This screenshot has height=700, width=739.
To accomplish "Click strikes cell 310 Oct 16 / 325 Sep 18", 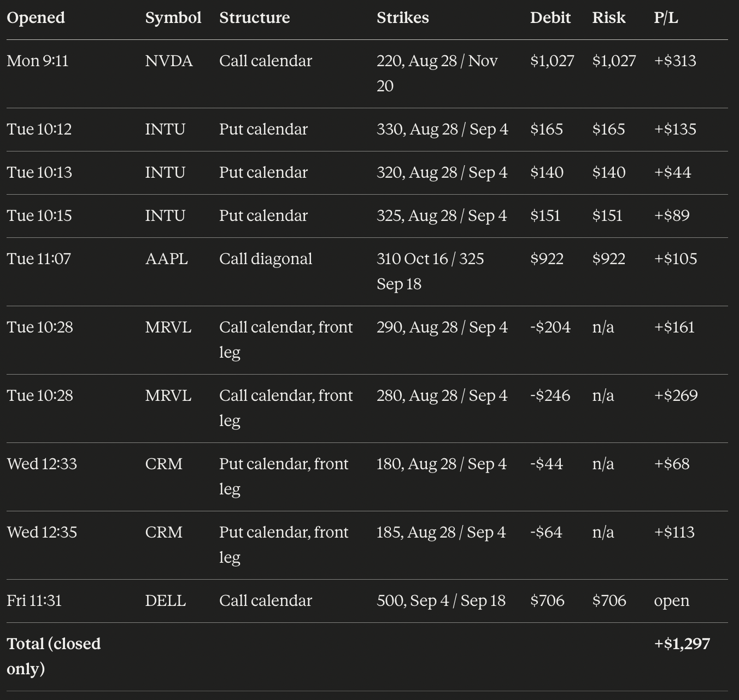I will 430,271.
